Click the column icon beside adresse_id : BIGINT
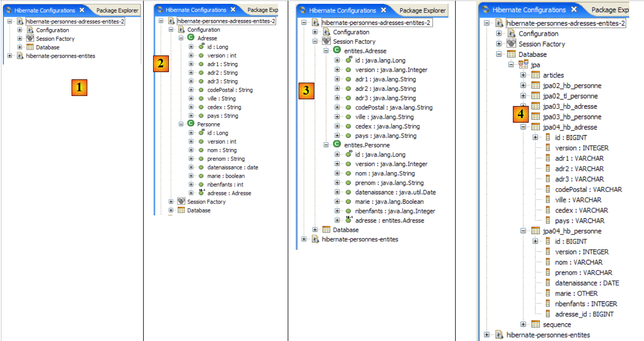 pyautogui.click(x=548, y=314)
